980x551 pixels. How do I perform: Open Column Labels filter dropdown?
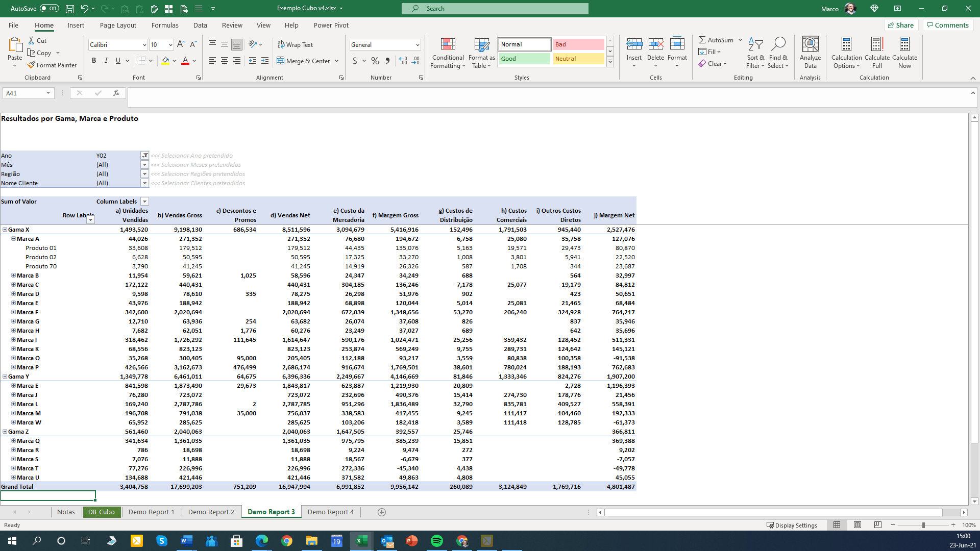point(144,202)
